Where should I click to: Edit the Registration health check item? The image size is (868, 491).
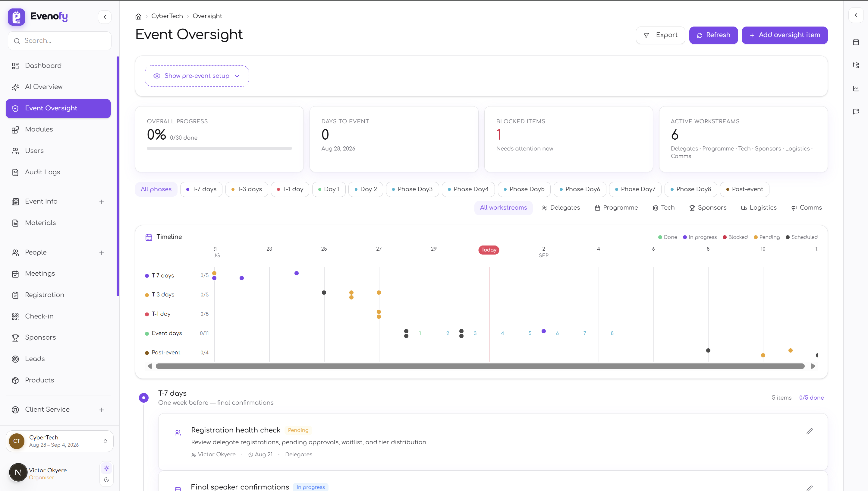(x=809, y=431)
